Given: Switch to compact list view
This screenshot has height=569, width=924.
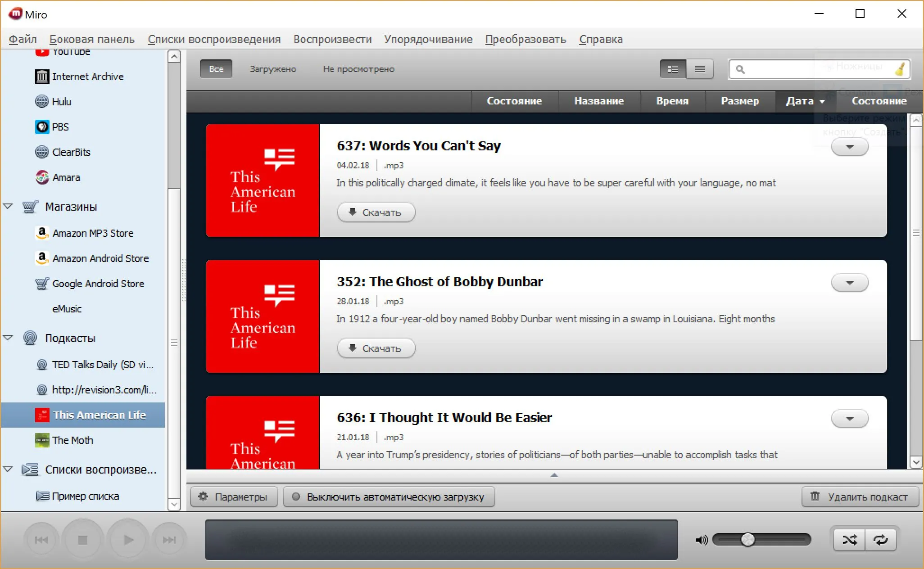Looking at the screenshot, I should coord(700,69).
